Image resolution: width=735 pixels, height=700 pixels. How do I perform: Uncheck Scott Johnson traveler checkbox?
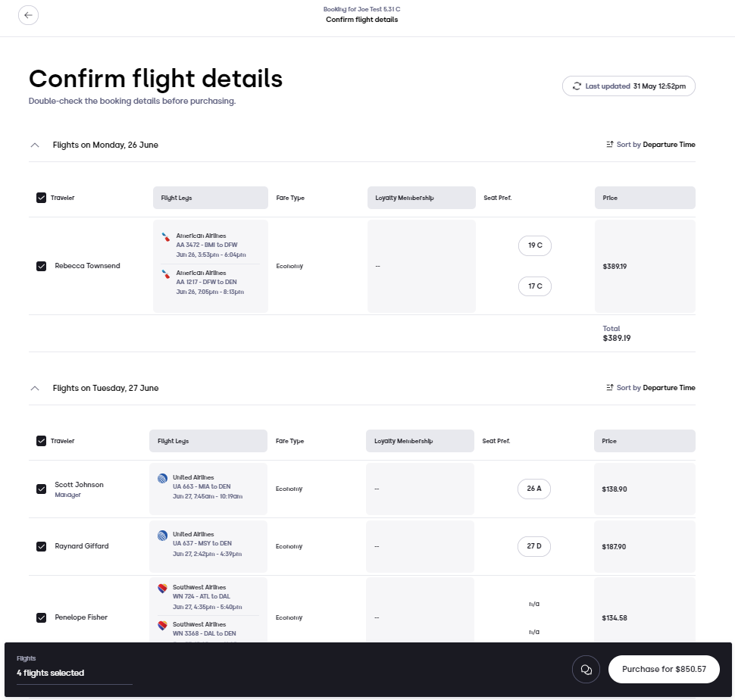[41, 489]
